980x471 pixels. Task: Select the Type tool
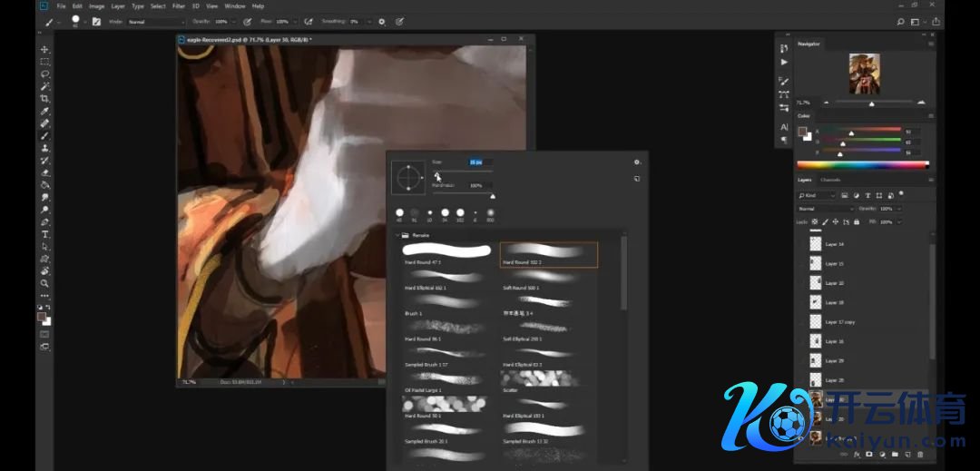[x=44, y=234]
